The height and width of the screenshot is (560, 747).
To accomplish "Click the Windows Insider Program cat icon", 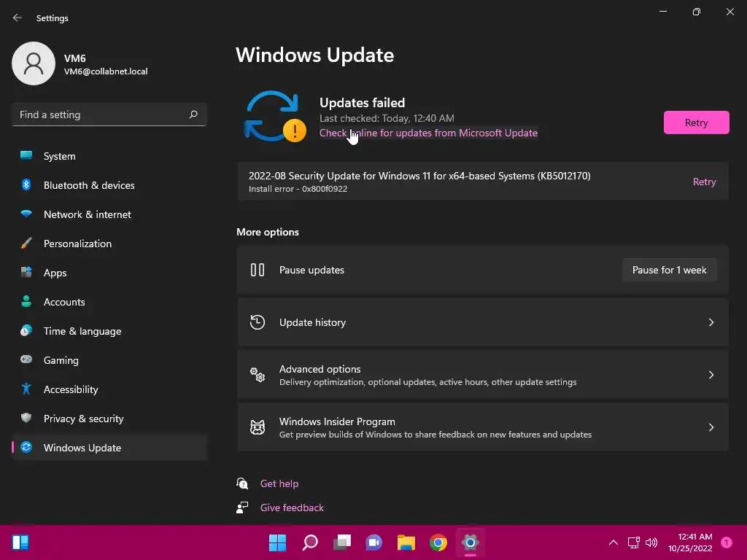I will pyautogui.click(x=258, y=427).
